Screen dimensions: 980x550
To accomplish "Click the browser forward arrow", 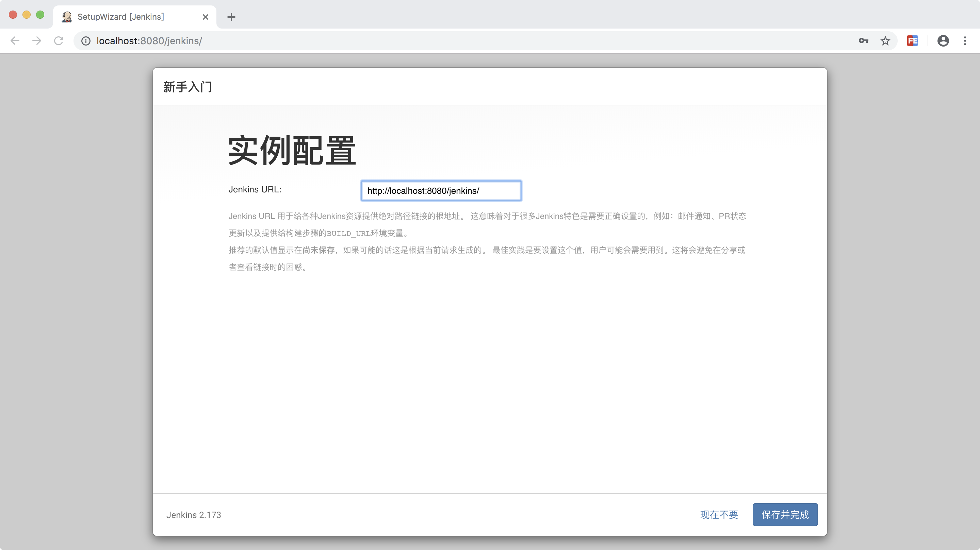I will pyautogui.click(x=37, y=41).
